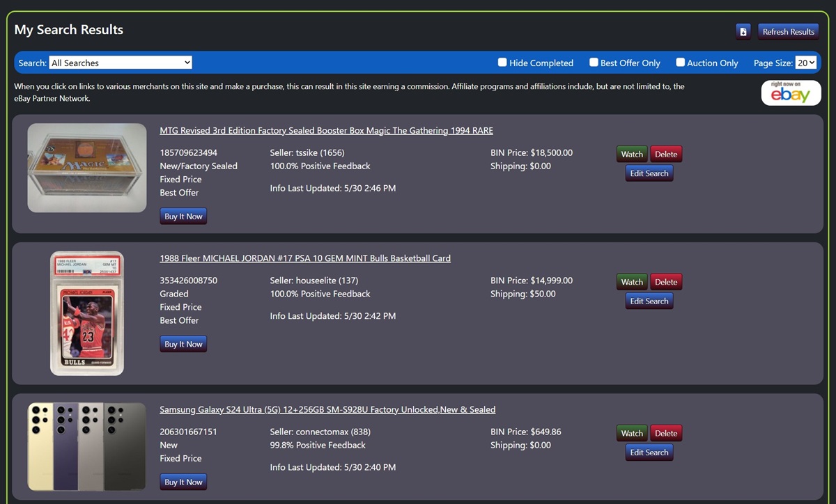This screenshot has width=836, height=504.
Task: Click the 99.8% Positive Feedback text
Action: pos(318,445)
